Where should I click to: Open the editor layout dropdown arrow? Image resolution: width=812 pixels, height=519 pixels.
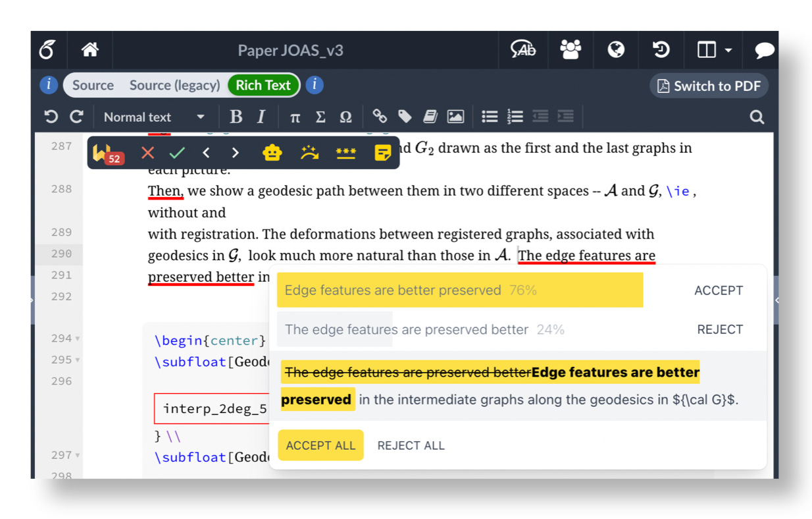[726, 50]
